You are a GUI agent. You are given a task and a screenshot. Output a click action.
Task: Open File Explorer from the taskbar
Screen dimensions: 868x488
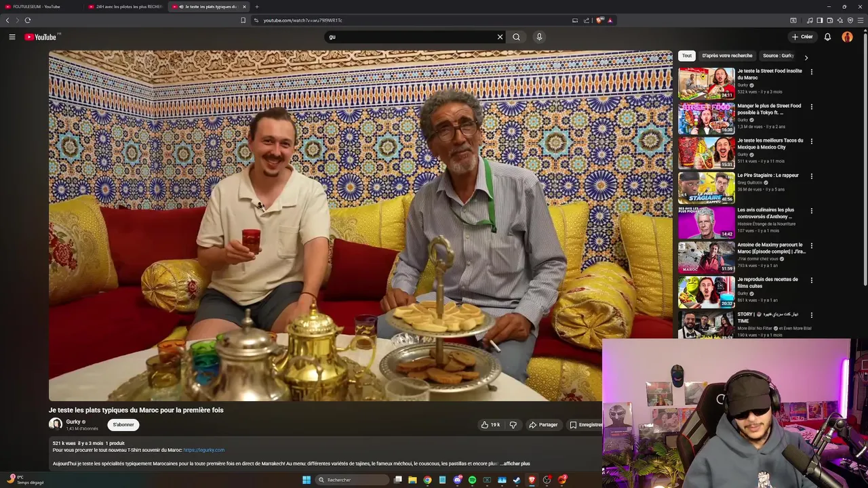(x=412, y=480)
